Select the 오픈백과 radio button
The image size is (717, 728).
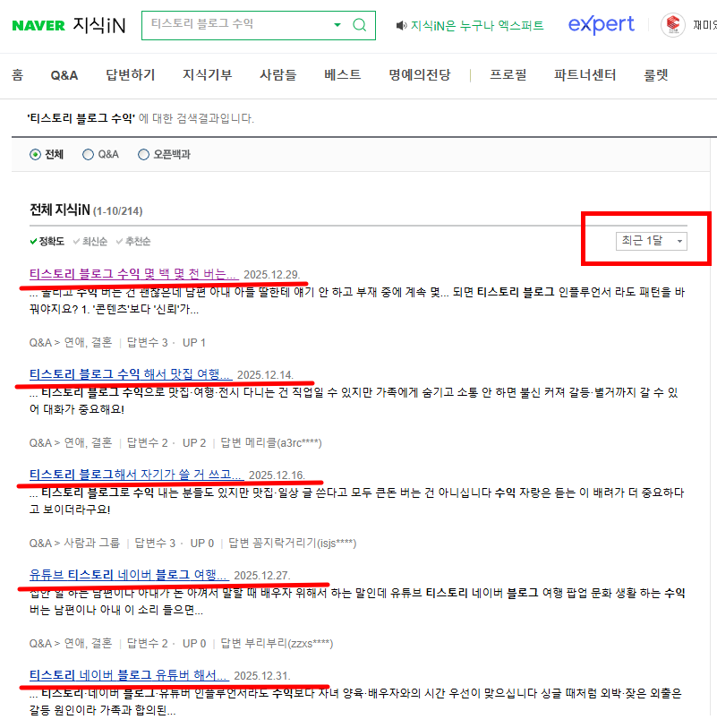pyautogui.click(x=143, y=153)
